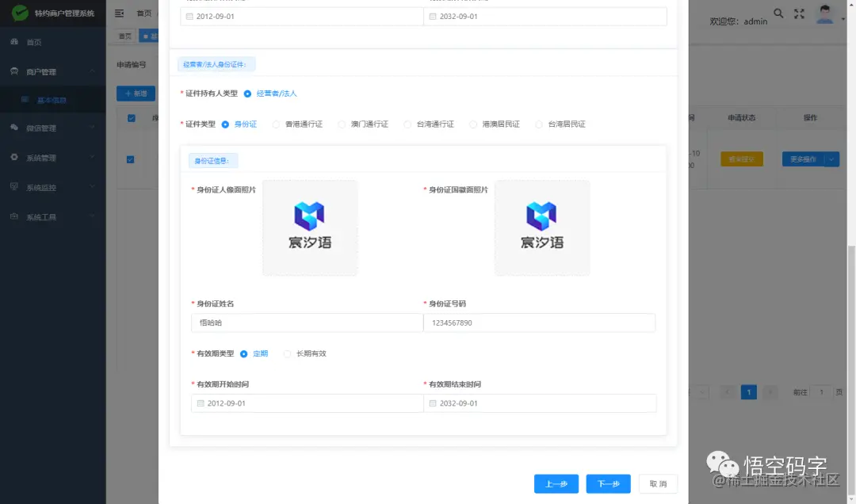Switch to the 首页 page tab
856x504 pixels.
tap(125, 36)
